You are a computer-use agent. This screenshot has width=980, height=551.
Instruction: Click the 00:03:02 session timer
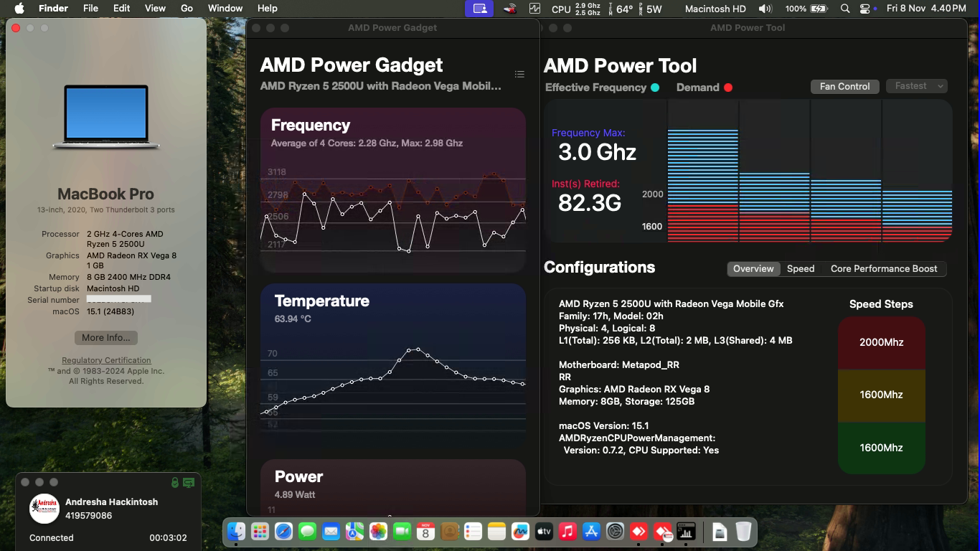point(168,537)
